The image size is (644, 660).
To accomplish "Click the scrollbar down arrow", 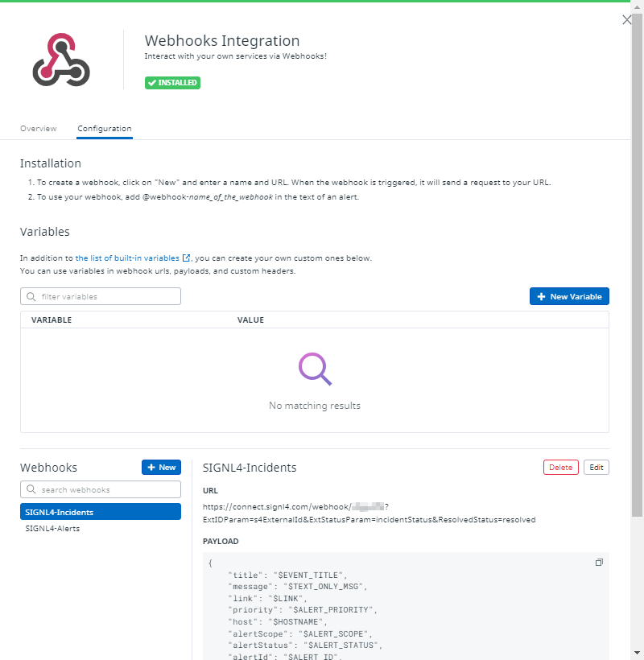I will tap(638, 654).
